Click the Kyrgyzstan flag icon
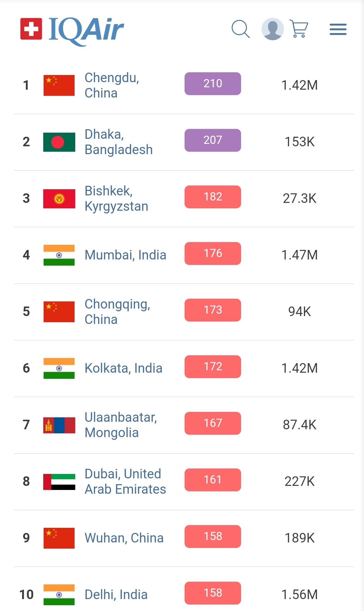This screenshot has width=364, height=611. (59, 198)
